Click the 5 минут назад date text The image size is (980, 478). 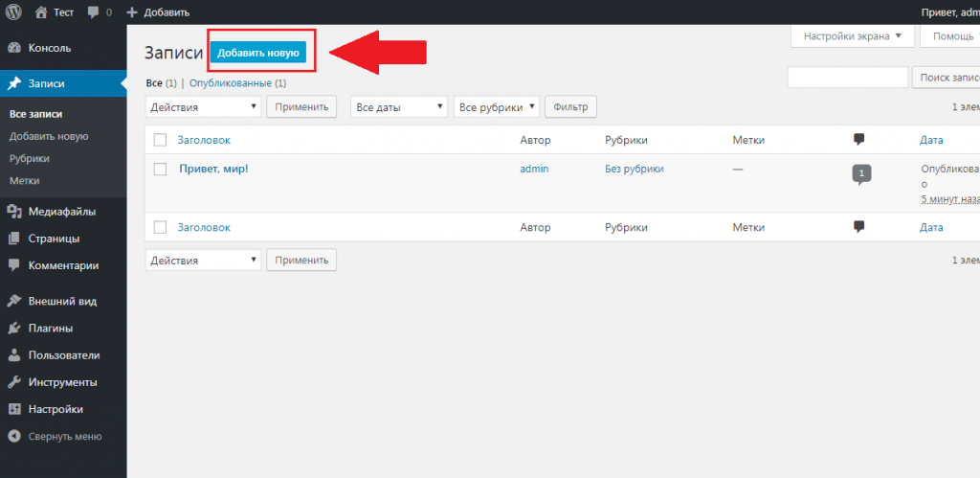(950, 199)
